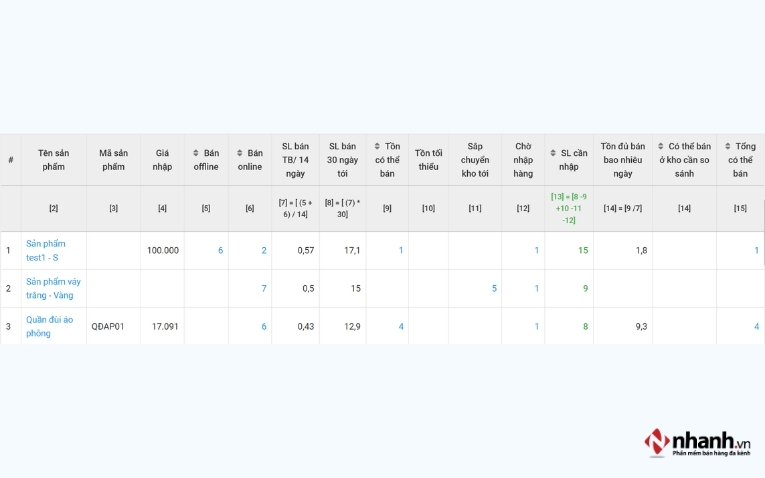Screen dimensions: 765x478
Task: Click Chờ nhập hàng column header
Action: [x=523, y=160]
